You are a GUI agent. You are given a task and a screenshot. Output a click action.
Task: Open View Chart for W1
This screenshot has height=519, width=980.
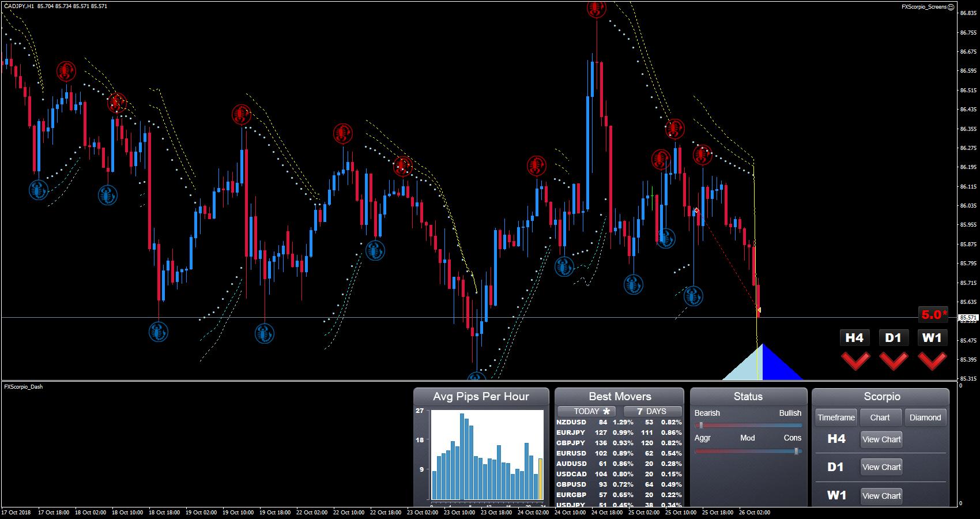tap(881, 496)
